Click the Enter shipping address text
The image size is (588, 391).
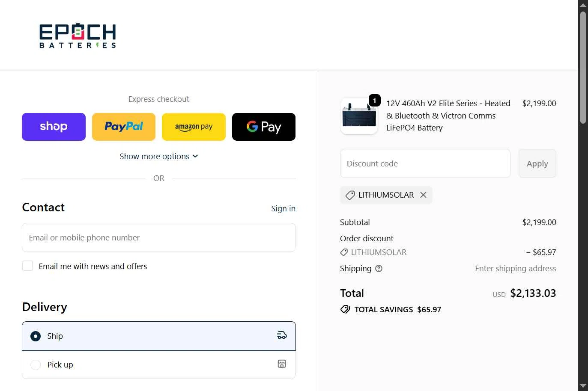(516, 269)
